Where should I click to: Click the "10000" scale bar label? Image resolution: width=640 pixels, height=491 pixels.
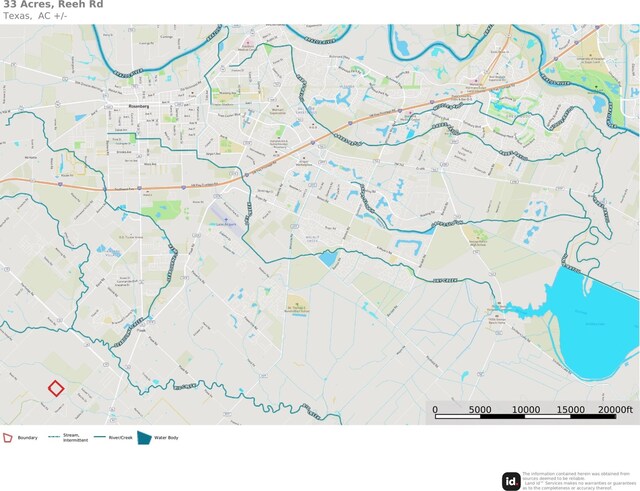[x=526, y=409]
